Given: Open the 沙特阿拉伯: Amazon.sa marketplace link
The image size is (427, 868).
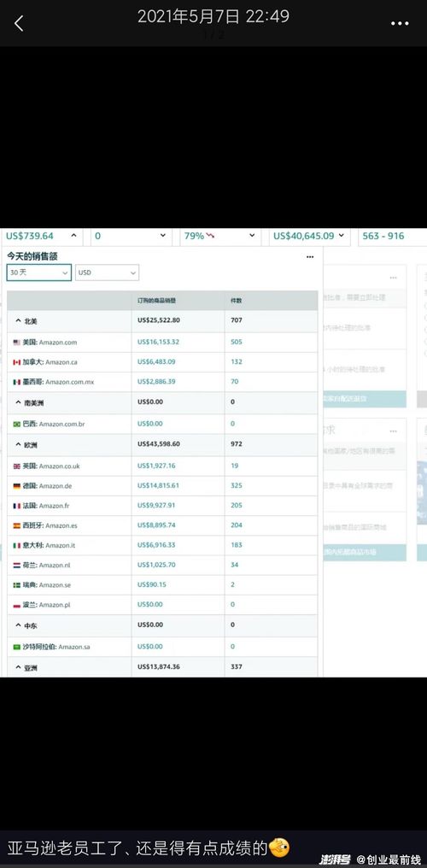Looking at the screenshot, I should tap(56, 647).
